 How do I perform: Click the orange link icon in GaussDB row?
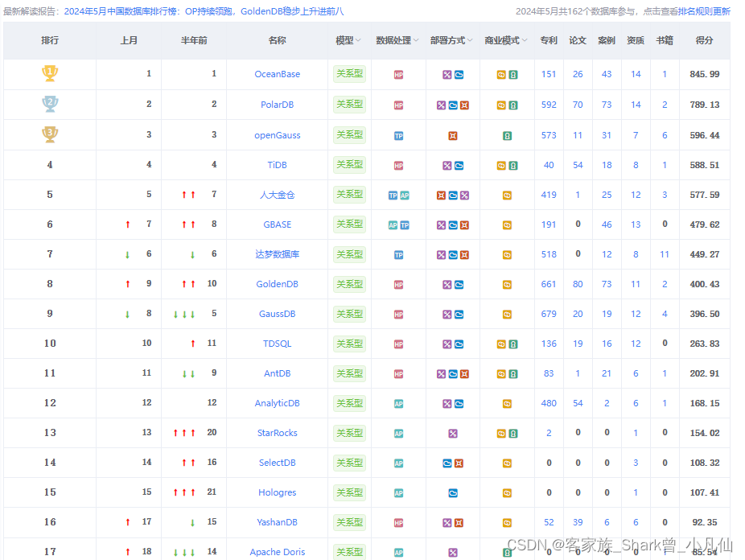[x=508, y=315]
